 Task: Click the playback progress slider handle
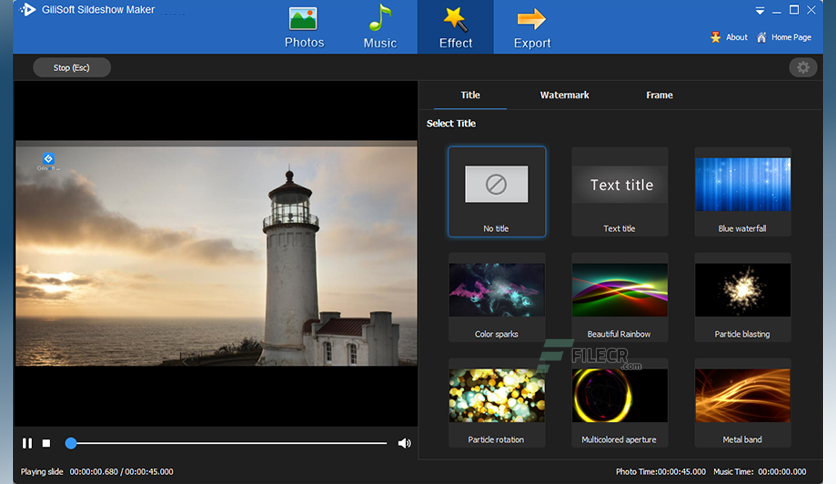(71, 443)
